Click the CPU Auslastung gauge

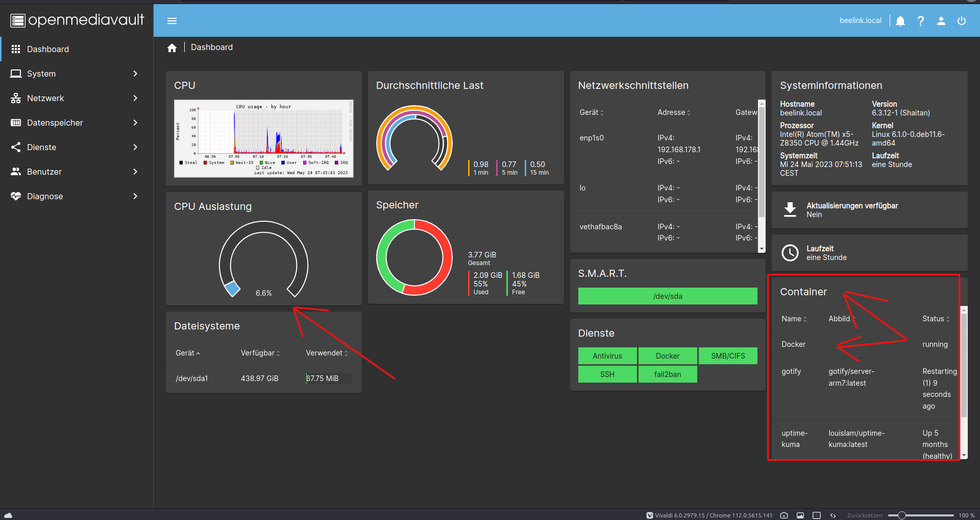[x=264, y=259]
